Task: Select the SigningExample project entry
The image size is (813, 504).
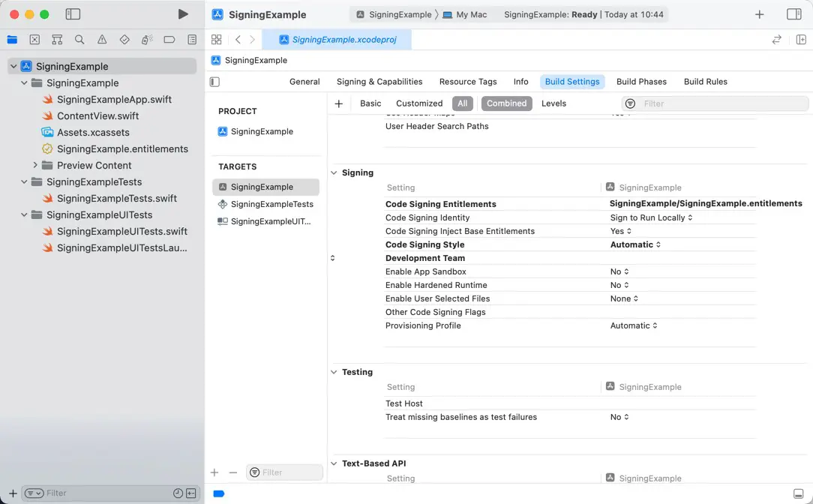Action: (262, 132)
